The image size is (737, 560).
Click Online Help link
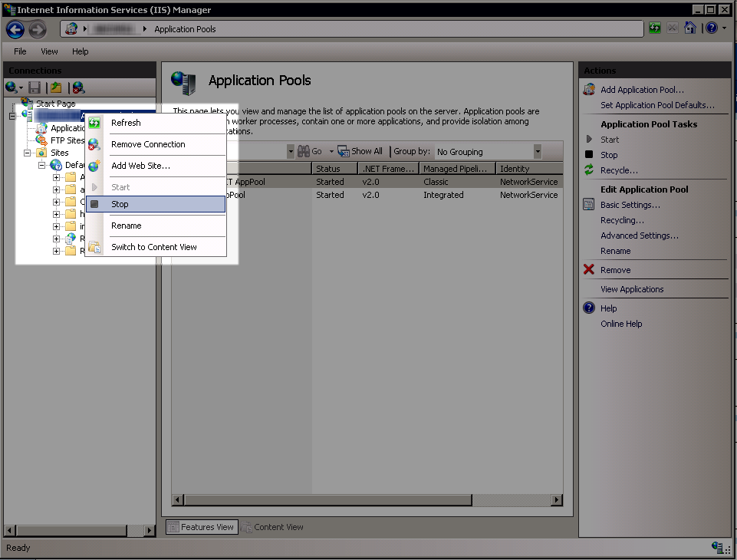pos(621,324)
